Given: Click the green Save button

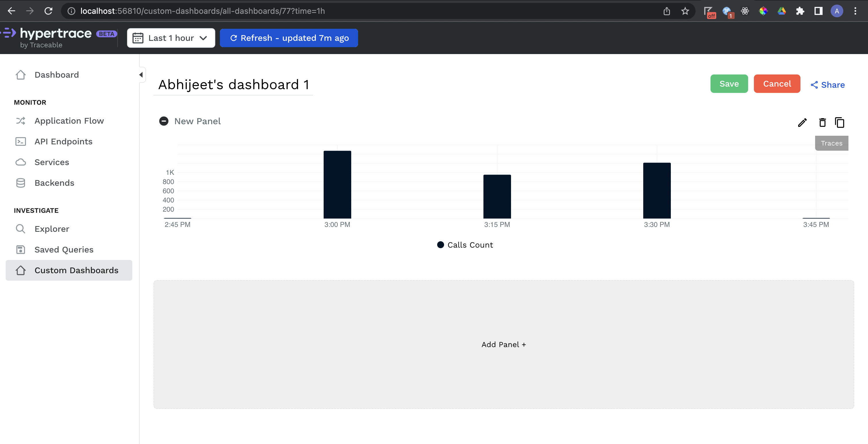Looking at the screenshot, I should click(x=729, y=84).
